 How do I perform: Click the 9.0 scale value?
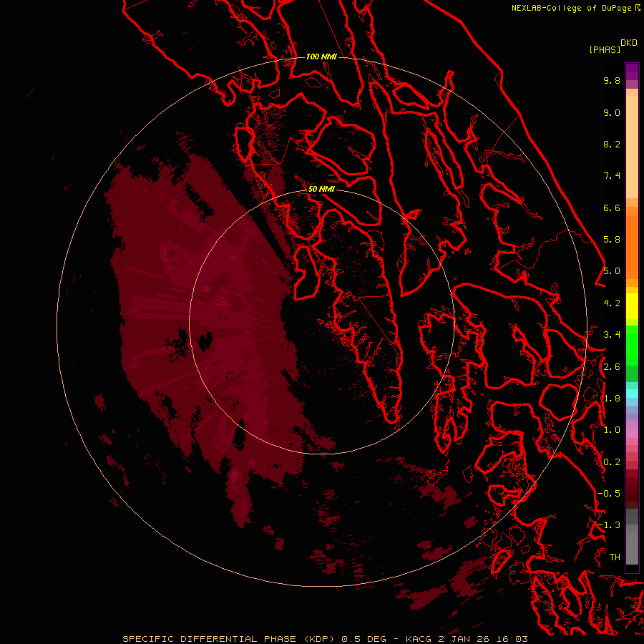[612, 112]
